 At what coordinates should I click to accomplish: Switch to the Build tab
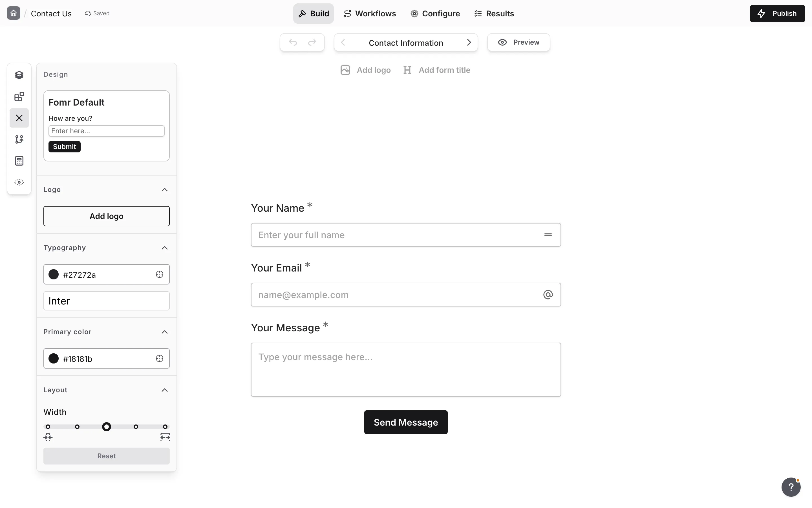coord(314,14)
